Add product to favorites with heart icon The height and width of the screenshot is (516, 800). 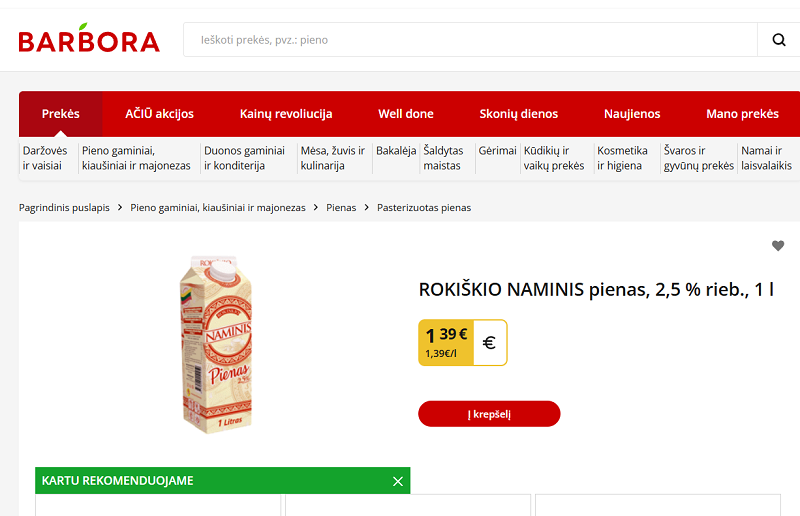(778, 246)
